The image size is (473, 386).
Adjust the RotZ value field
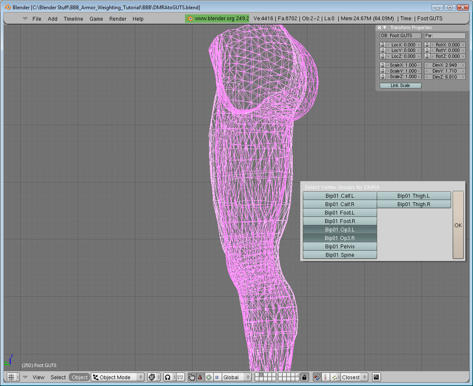(x=447, y=56)
